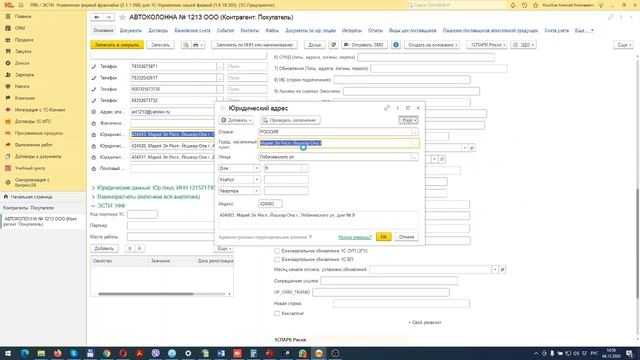Open the main menu hamburger icon

pos(21,5)
